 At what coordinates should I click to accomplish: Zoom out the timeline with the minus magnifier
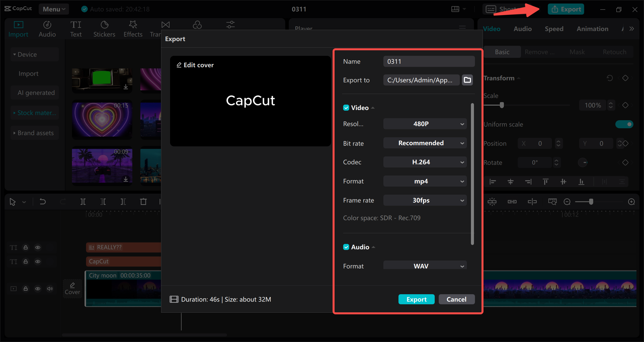567,201
